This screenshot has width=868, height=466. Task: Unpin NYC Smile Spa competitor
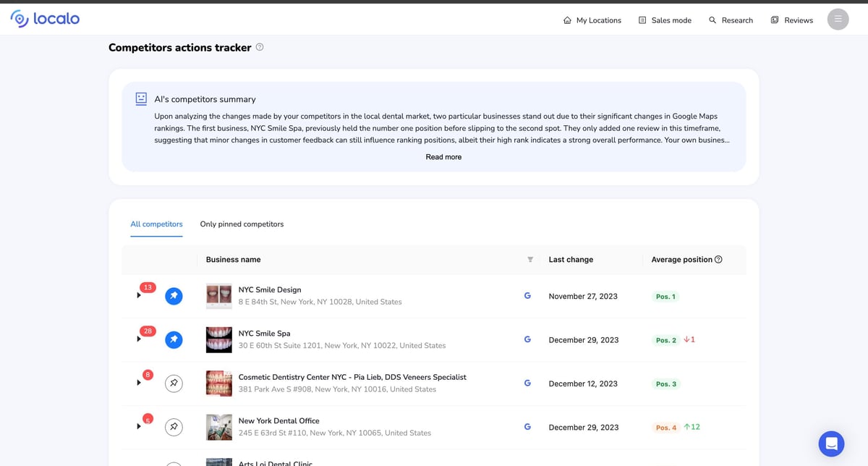pos(174,339)
